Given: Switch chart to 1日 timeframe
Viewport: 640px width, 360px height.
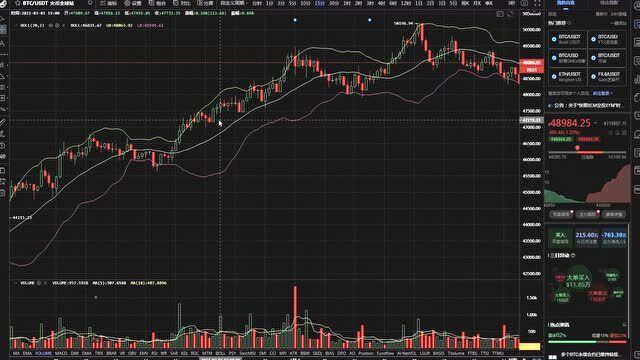Looking at the screenshot, I should 419,3.
